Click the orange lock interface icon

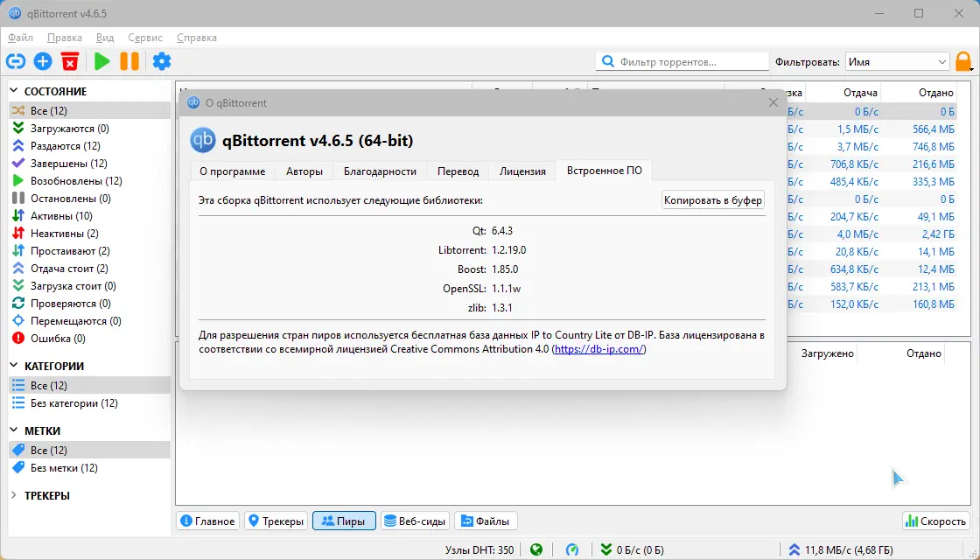963,62
